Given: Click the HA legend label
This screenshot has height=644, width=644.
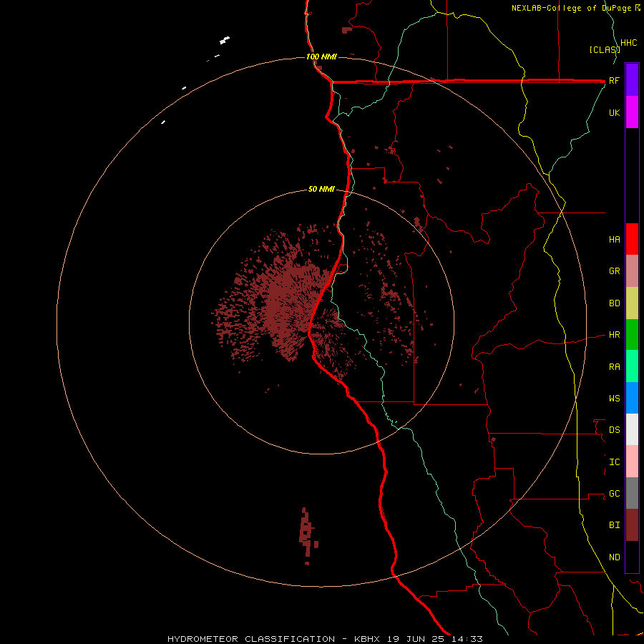Looking at the screenshot, I should click(x=614, y=239).
